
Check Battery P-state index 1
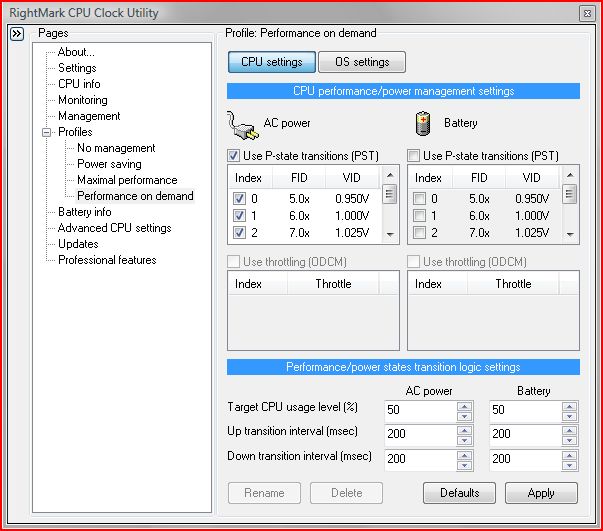coord(419,216)
